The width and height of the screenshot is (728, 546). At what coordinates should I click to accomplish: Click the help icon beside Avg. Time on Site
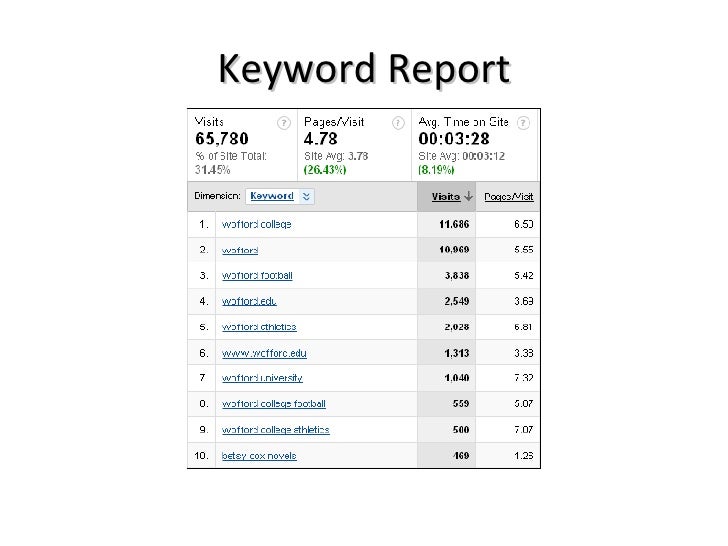(523, 123)
